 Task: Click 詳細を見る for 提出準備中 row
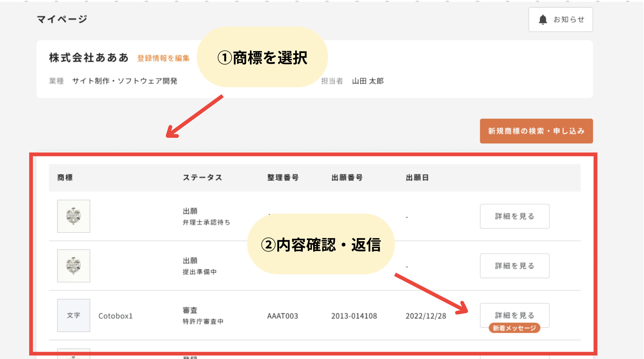tap(514, 266)
